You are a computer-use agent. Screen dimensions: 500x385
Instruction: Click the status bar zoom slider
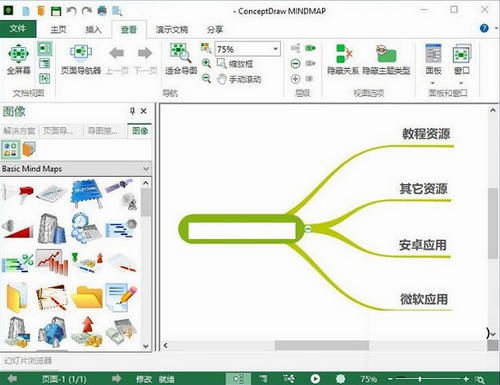coord(428,379)
